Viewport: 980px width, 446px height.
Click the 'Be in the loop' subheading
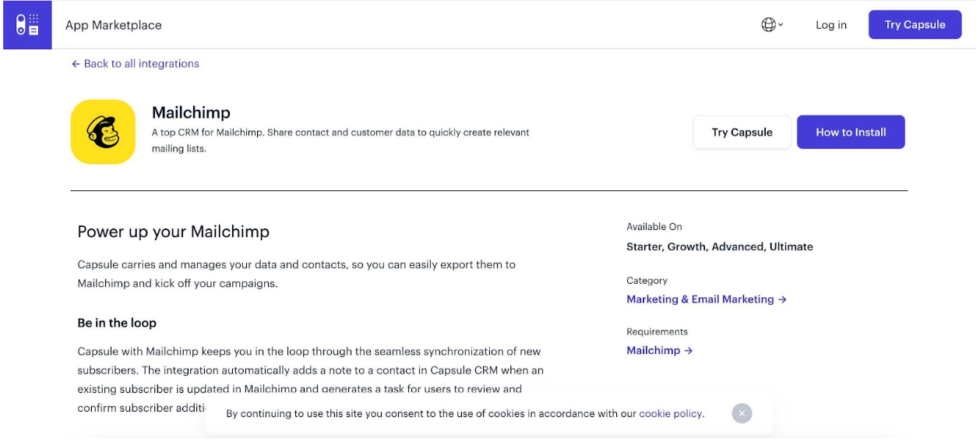coord(117,323)
